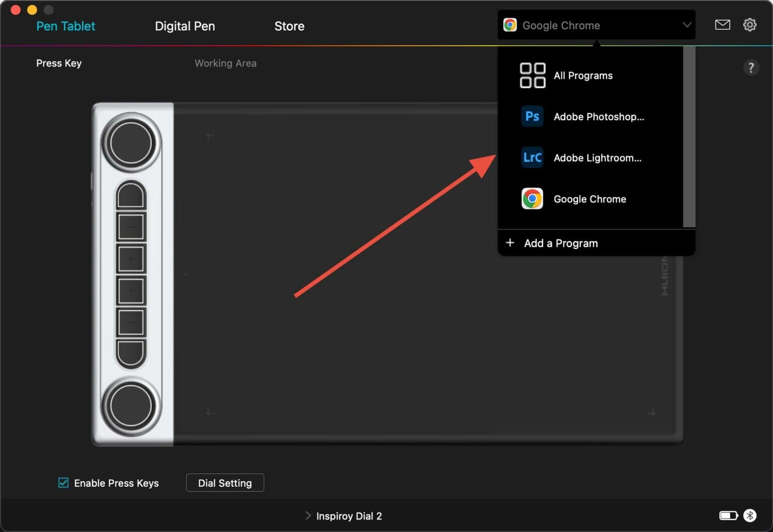This screenshot has width=773, height=532.
Task: Click the Bluetooth status icon
Action: coord(750,515)
